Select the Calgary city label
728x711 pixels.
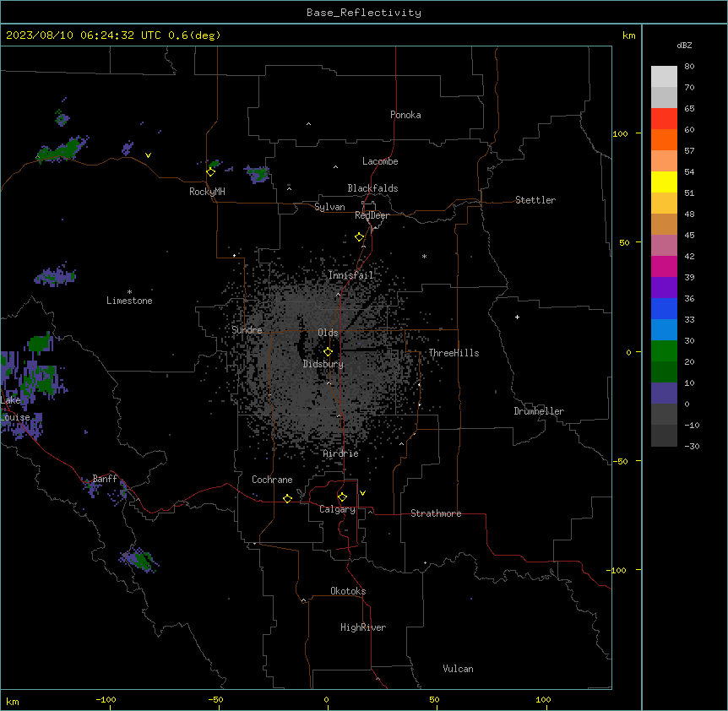338,509
